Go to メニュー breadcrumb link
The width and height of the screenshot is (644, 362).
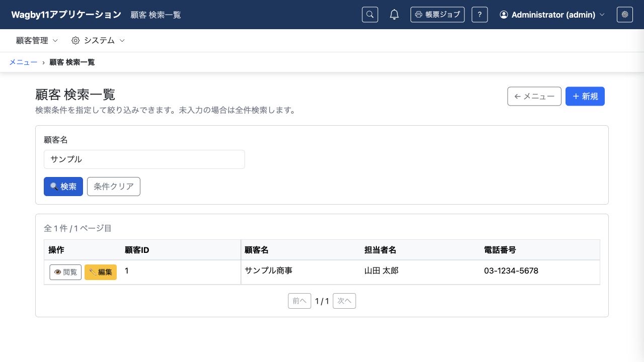(x=23, y=62)
